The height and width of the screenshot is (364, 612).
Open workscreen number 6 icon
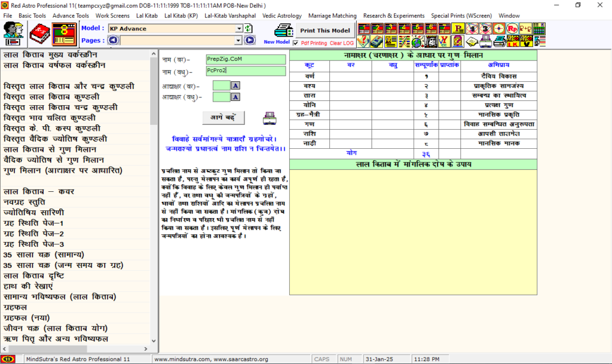coord(432,29)
